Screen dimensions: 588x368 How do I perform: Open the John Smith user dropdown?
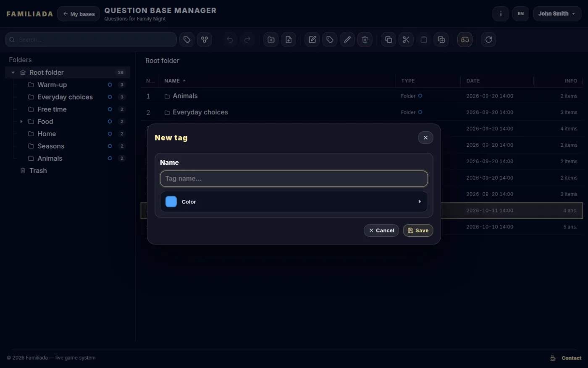pos(557,14)
